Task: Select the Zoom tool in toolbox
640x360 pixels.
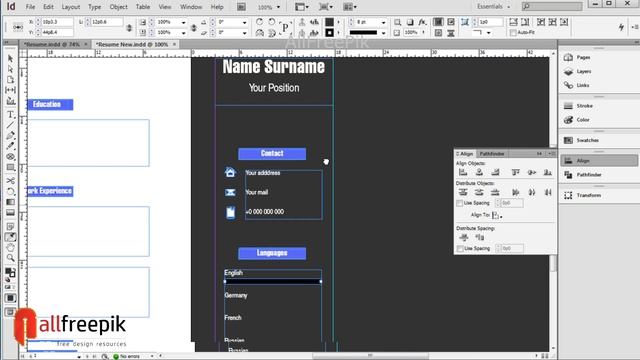Action: click(x=11, y=258)
